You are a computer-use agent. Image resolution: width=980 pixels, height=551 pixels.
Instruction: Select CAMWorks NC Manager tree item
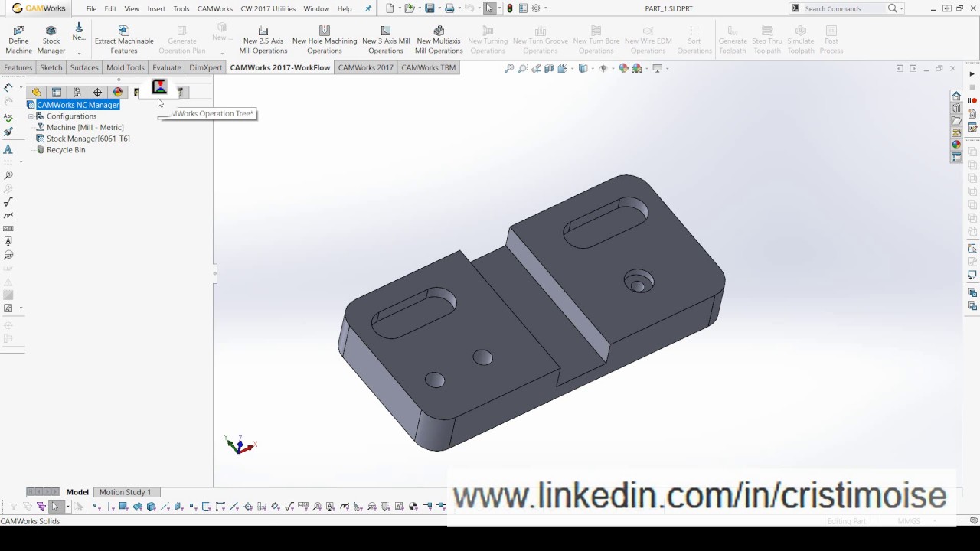coord(78,105)
